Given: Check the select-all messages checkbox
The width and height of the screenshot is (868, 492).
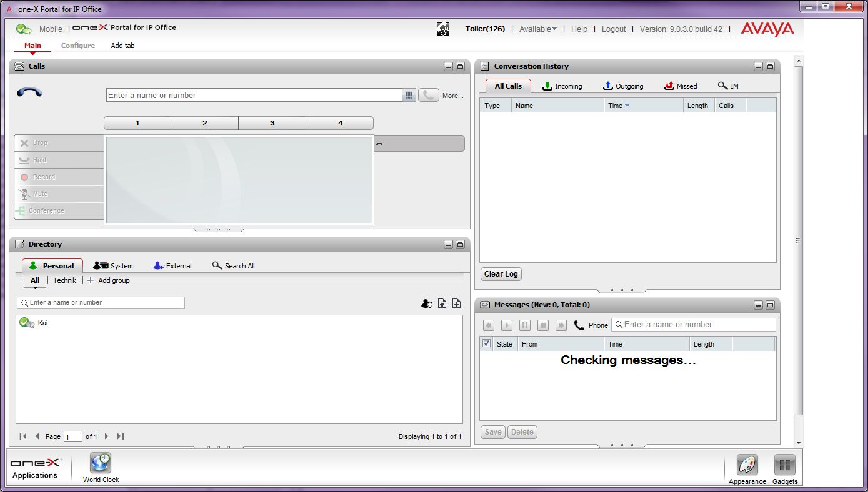Looking at the screenshot, I should (x=486, y=343).
